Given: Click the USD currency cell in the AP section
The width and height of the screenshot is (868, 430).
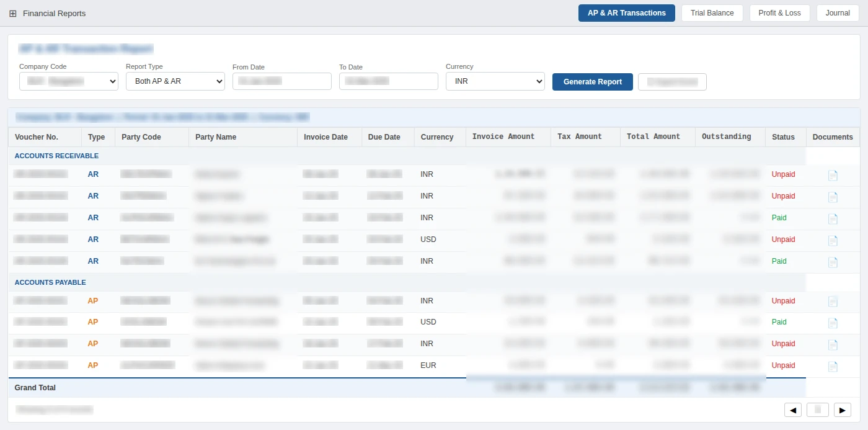Looking at the screenshot, I should click(x=428, y=322).
